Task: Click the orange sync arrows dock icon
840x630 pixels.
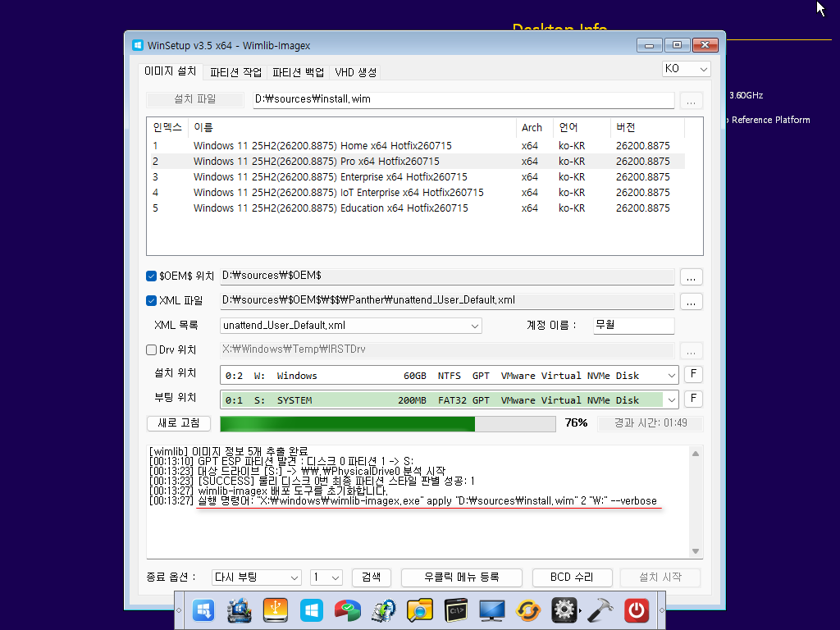Action: [x=527, y=610]
